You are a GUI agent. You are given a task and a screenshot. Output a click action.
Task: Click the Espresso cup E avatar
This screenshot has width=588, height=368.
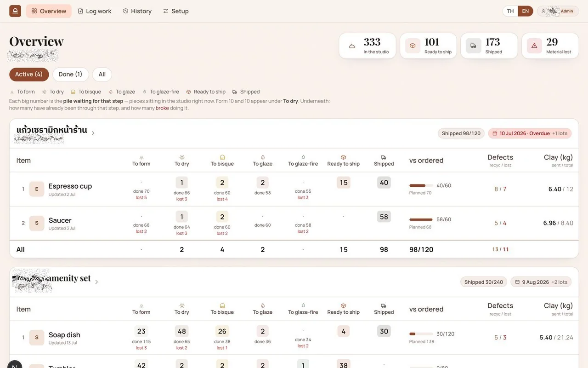37,189
